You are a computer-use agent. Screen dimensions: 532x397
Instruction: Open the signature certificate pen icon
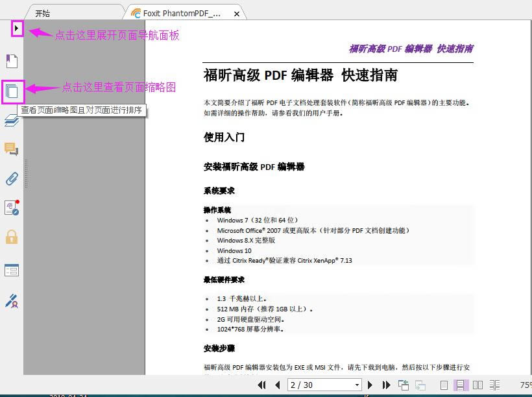pyautogui.click(x=12, y=300)
